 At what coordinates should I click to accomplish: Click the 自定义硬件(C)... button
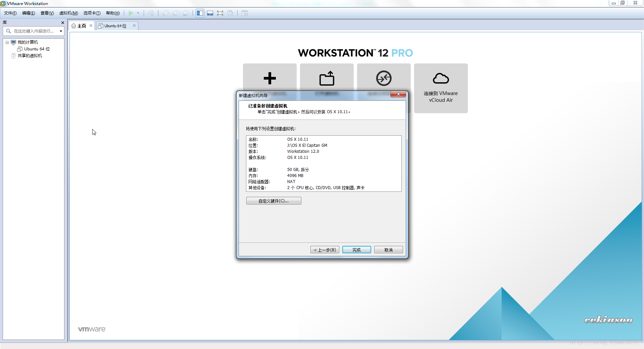coord(274,201)
